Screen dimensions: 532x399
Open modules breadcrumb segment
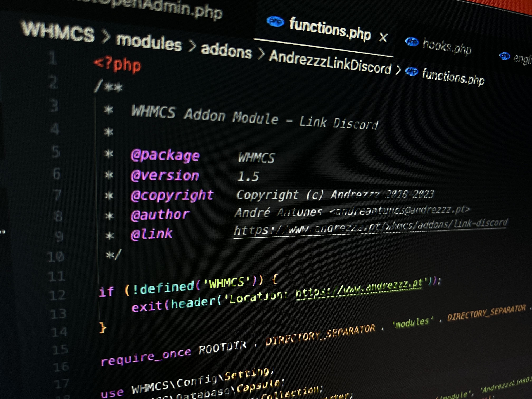tap(149, 43)
